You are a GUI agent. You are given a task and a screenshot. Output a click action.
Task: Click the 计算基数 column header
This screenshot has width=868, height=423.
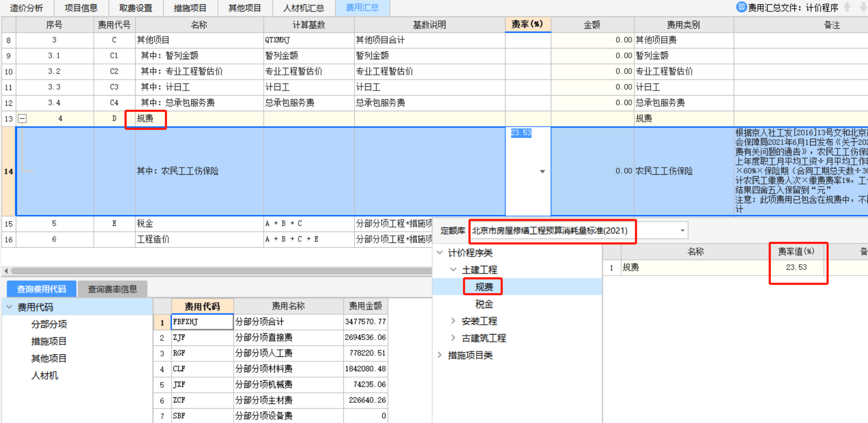click(309, 25)
